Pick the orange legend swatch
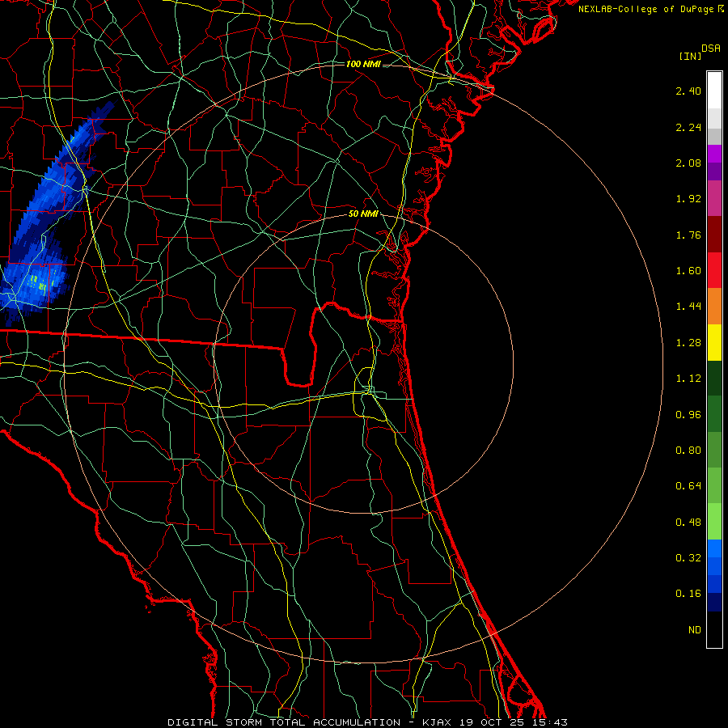Image resolution: width=728 pixels, height=728 pixels. tap(714, 307)
